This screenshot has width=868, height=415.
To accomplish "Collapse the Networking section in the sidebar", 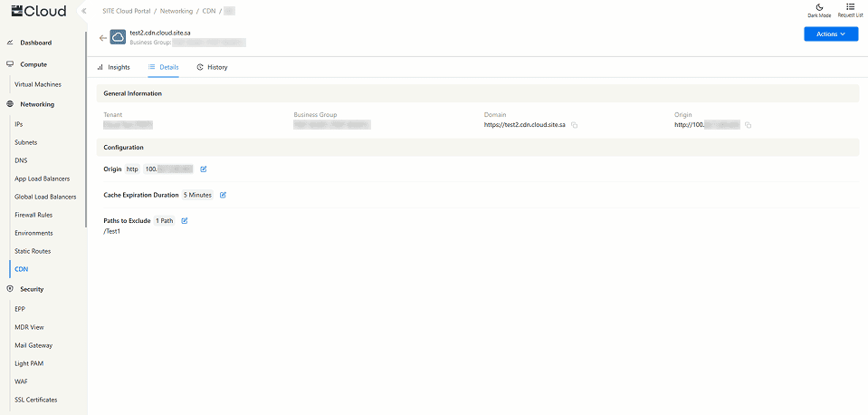I will coord(37,104).
